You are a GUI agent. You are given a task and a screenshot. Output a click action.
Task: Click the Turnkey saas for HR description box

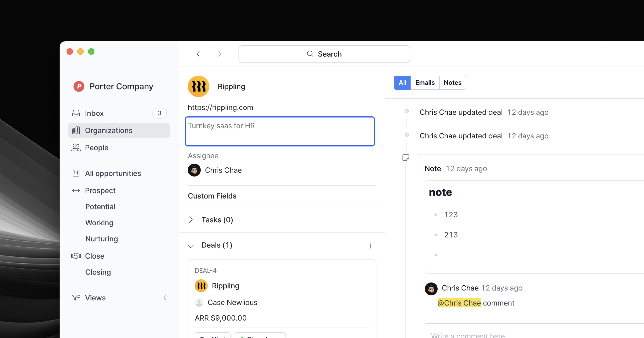[279, 131]
